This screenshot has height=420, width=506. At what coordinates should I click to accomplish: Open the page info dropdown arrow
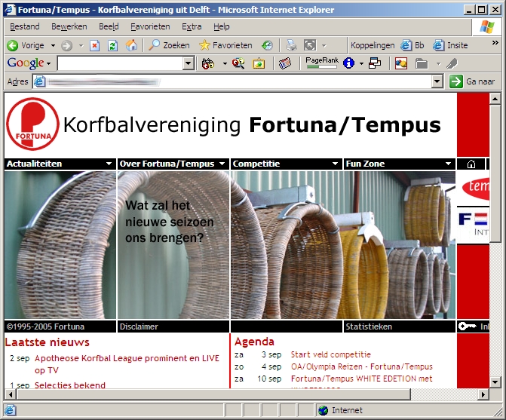(361, 63)
